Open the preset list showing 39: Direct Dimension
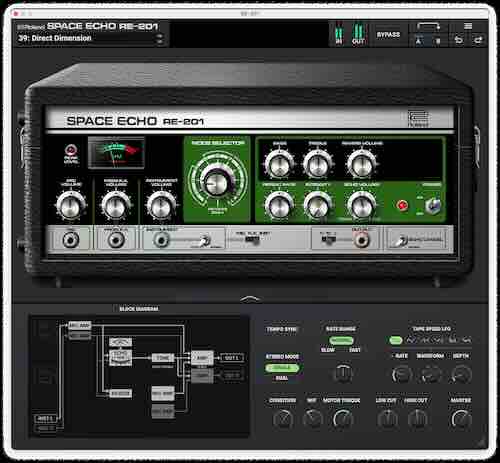Viewport: 500px width, 463px height. click(88, 38)
